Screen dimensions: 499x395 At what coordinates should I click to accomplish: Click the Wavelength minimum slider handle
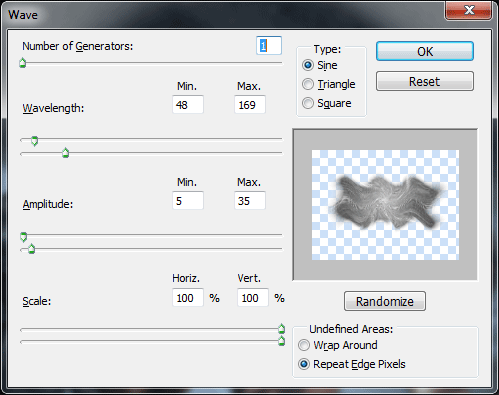click(34, 141)
